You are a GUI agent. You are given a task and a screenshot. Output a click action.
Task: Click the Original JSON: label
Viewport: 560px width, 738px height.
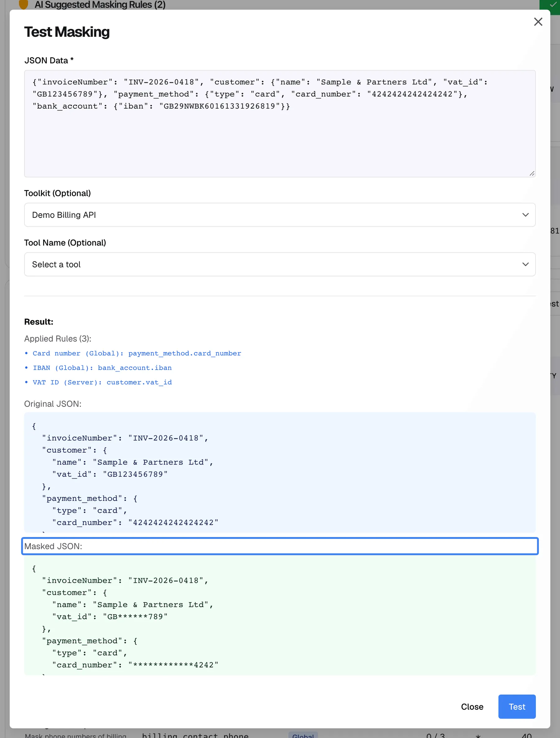point(53,404)
